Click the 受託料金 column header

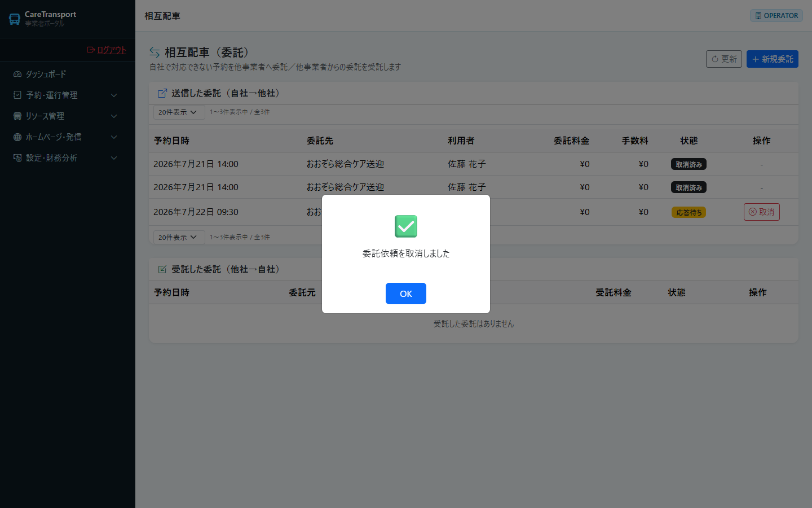click(614, 292)
